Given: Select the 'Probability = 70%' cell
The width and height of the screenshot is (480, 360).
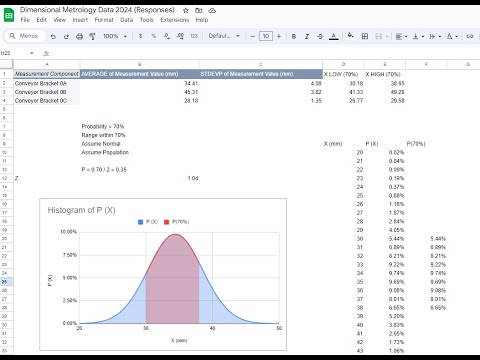Looking at the screenshot, I should click(139, 126).
